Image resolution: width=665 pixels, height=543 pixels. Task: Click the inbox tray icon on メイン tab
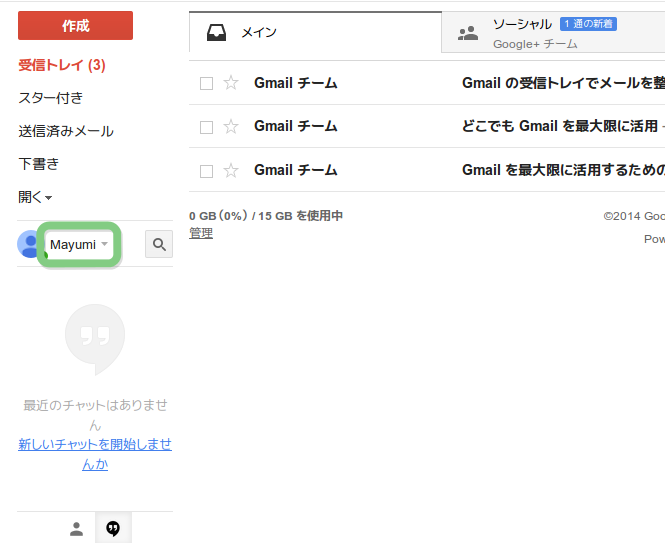pyautogui.click(x=216, y=33)
